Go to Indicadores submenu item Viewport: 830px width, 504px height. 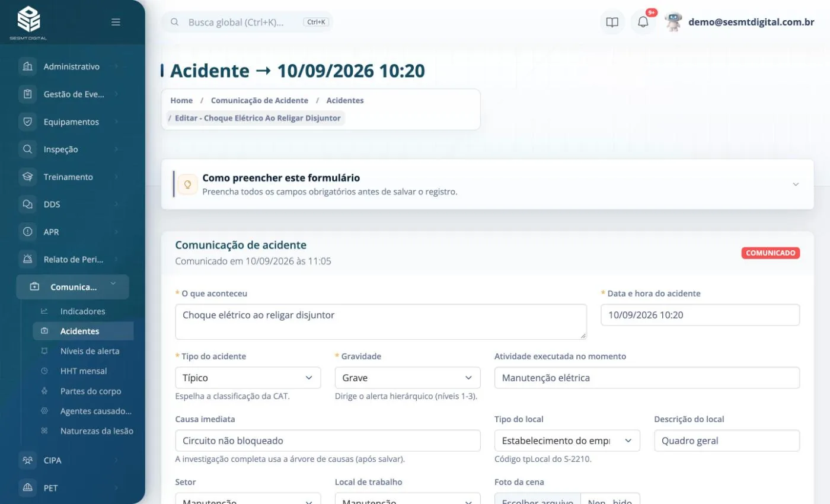pos(83,311)
